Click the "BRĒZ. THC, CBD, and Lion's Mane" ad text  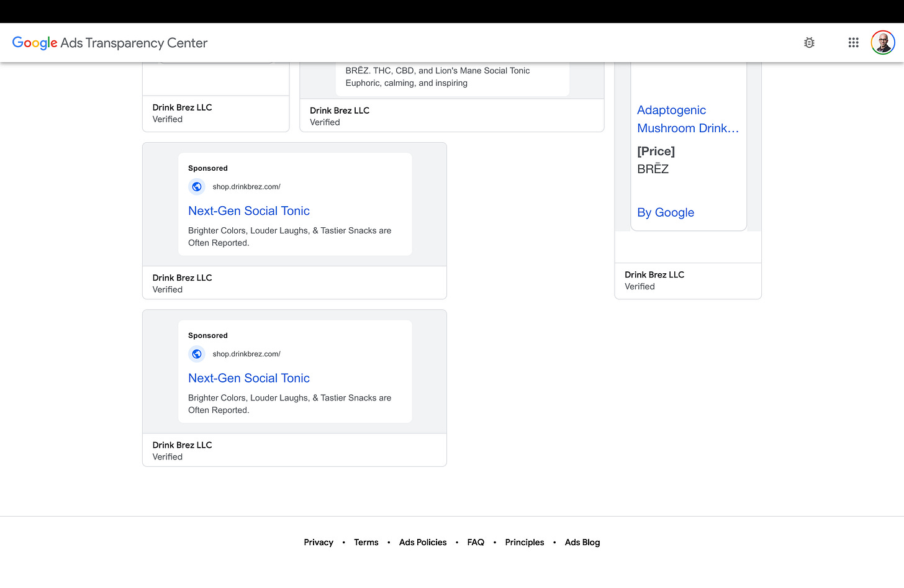pos(438,71)
